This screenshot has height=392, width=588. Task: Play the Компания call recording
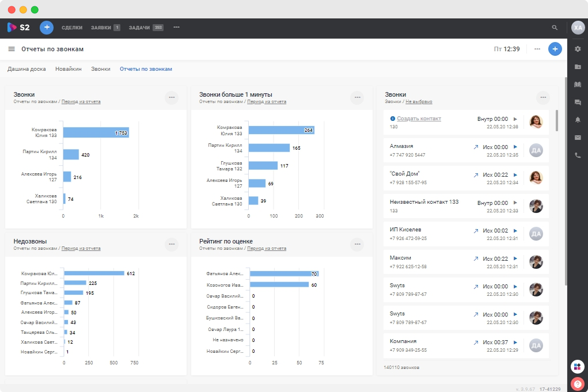[x=515, y=342]
